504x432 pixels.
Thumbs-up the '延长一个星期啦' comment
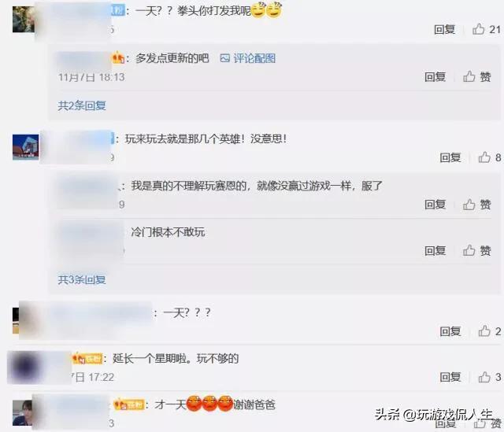coord(484,377)
